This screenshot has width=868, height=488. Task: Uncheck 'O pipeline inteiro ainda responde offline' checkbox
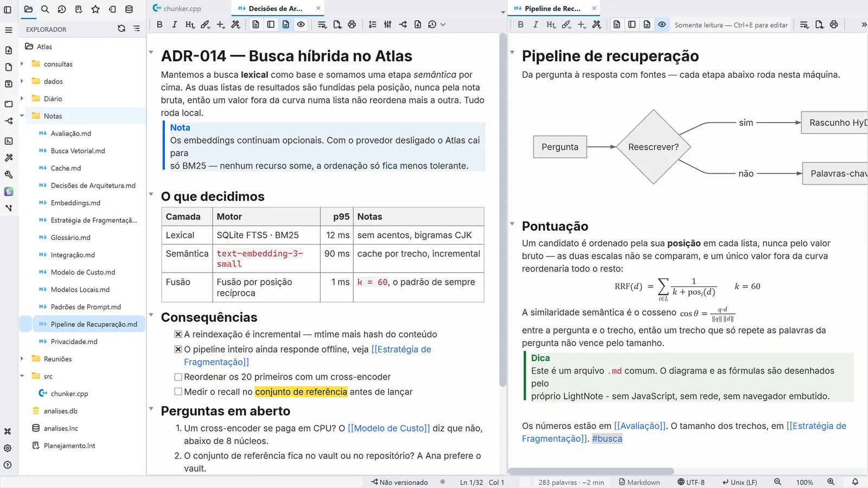[178, 350]
